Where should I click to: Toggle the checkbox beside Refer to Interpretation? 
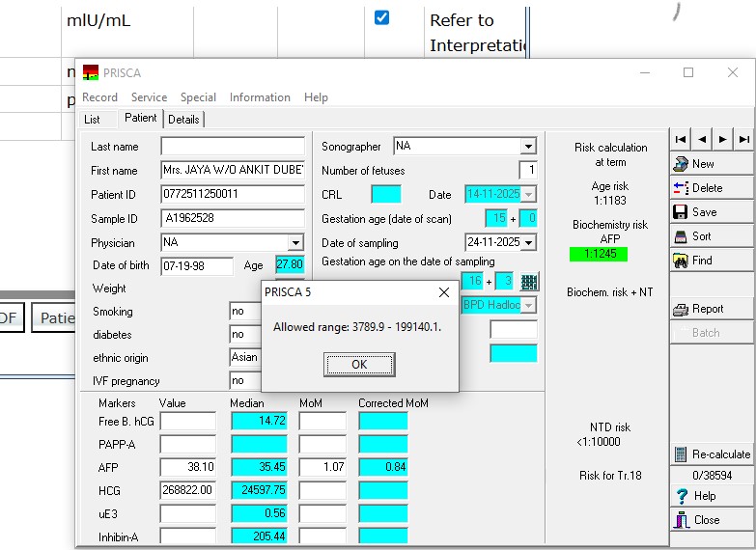(x=381, y=17)
